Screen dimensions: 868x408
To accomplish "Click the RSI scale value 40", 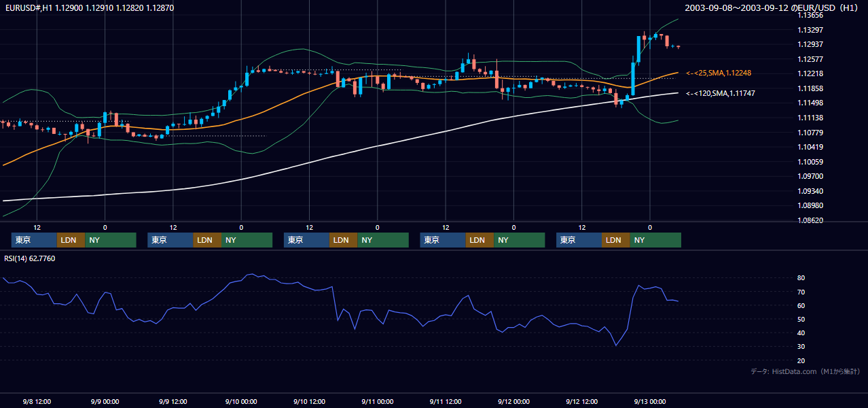I will [x=801, y=333].
